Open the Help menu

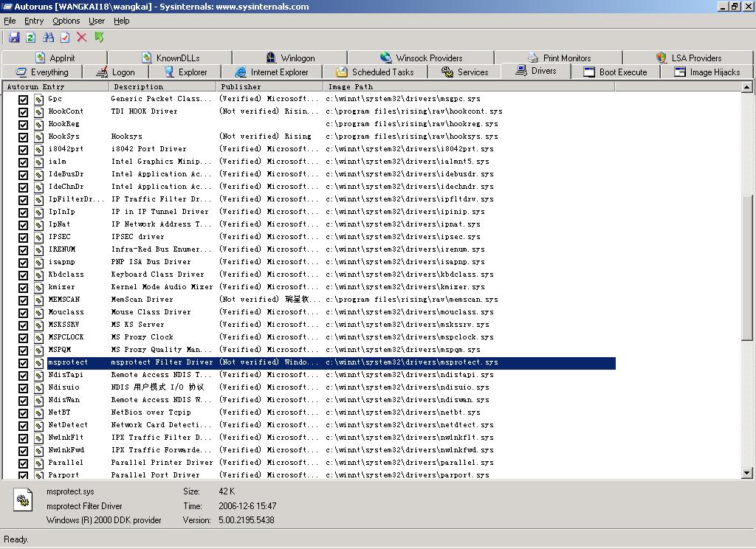(122, 21)
